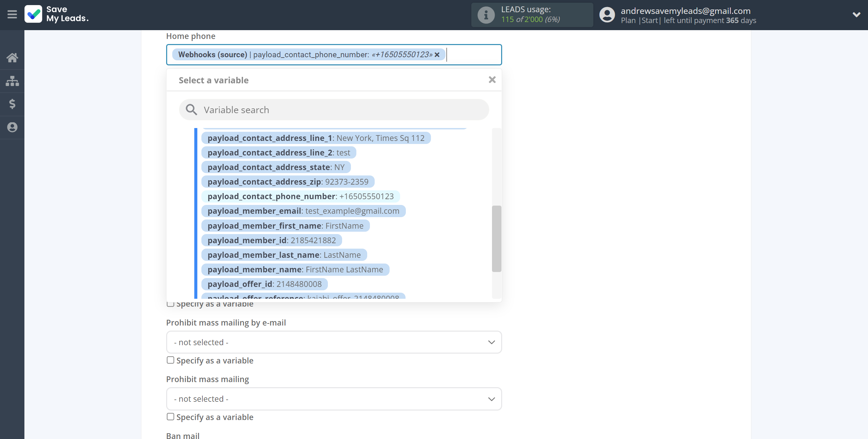Select payload_member_first_name from variable list
Screen dimensions: 868x439
[x=285, y=225]
